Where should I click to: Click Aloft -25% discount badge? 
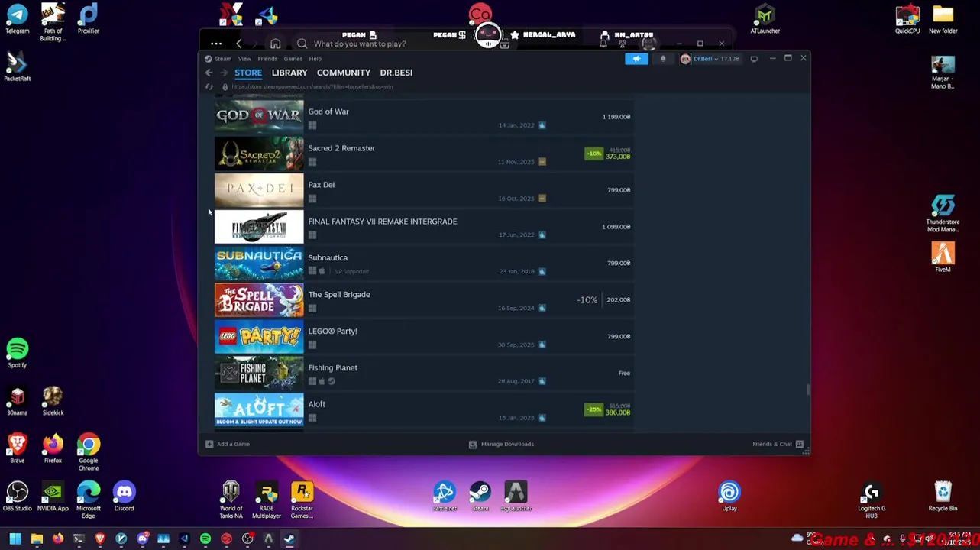pyautogui.click(x=593, y=409)
